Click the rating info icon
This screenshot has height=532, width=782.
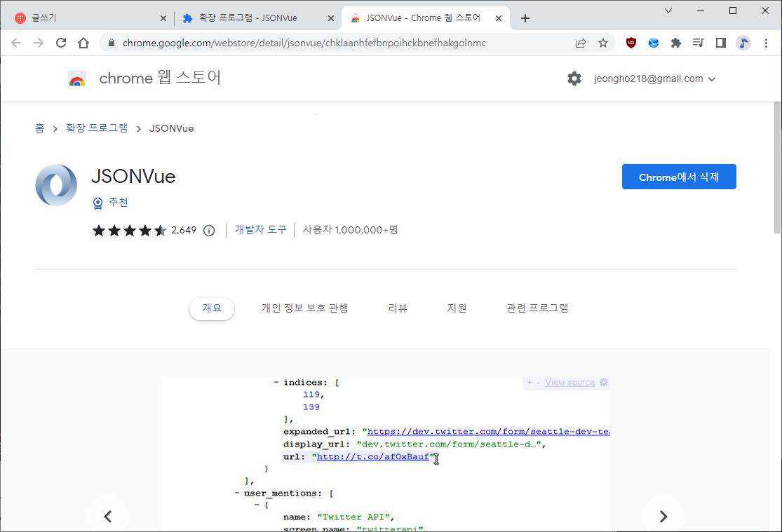[x=209, y=231]
